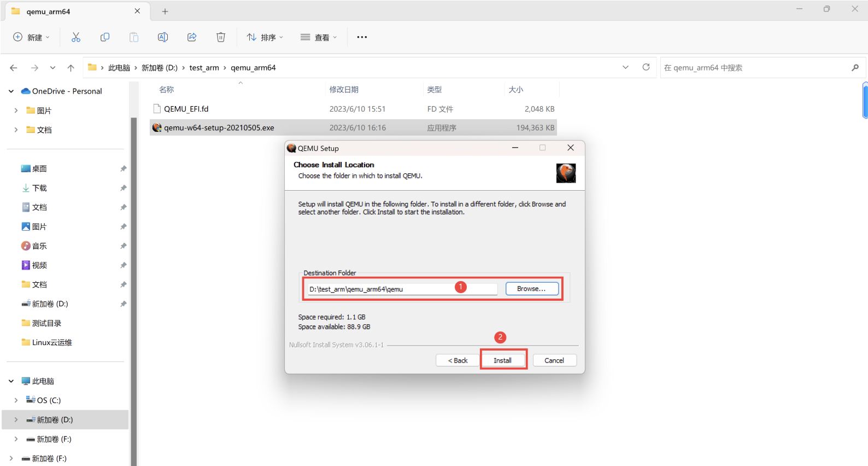Click the Cut scissors icon
The width and height of the screenshot is (868, 466).
[x=76, y=37]
